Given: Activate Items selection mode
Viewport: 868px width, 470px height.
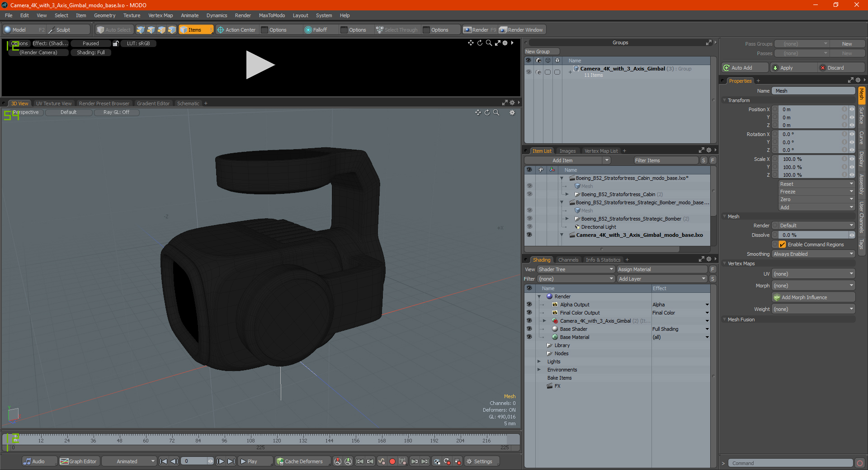Looking at the screenshot, I should point(196,30).
